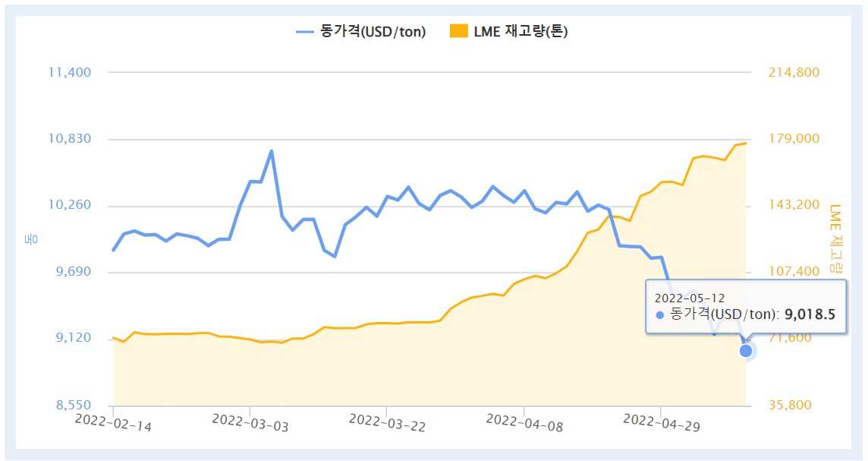Toggle the LME 재고량(톤) legend label
The height and width of the screenshot is (461, 868).
point(520,31)
